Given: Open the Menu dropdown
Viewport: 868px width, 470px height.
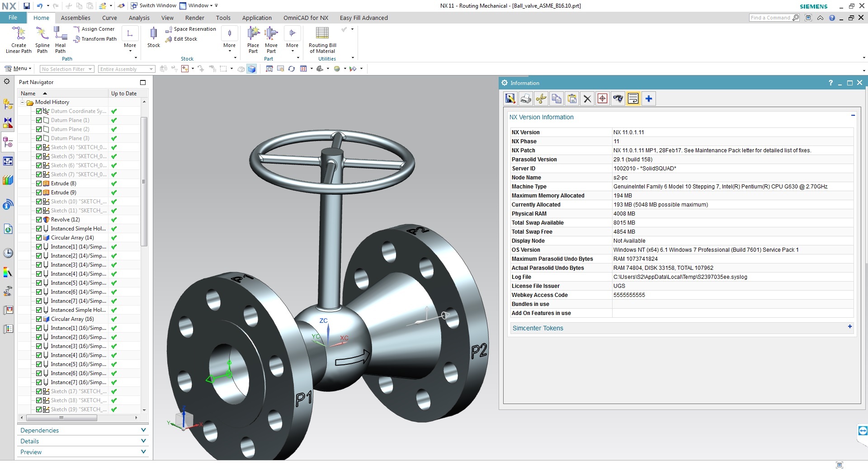Looking at the screenshot, I should pos(18,69).
